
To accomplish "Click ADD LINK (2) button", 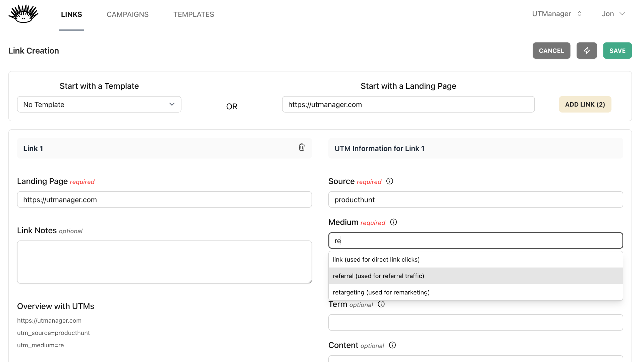I will 585,104.
